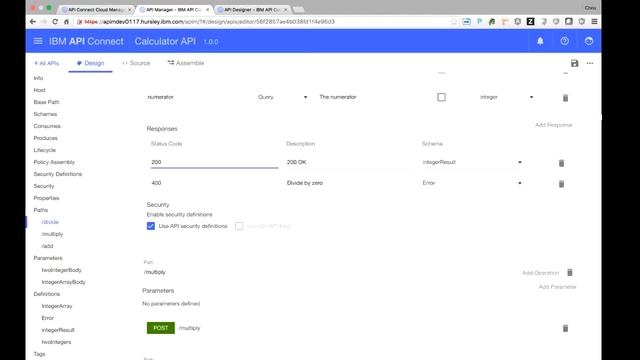Jump to Properties in sidebar
Screen dimensions: 640x360
tap(47, 198)
